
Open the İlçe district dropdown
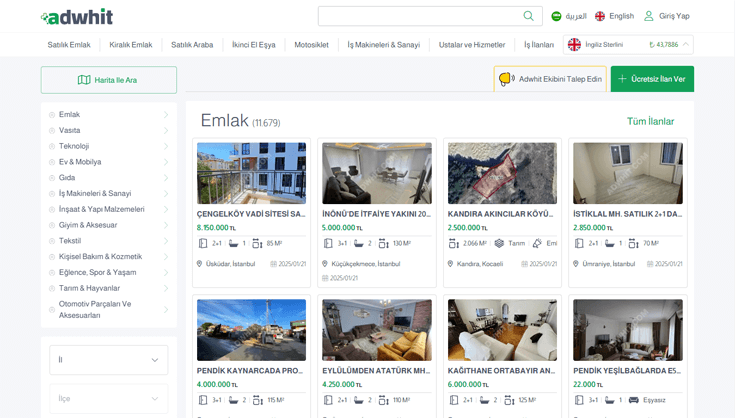[x=109, y=398]
